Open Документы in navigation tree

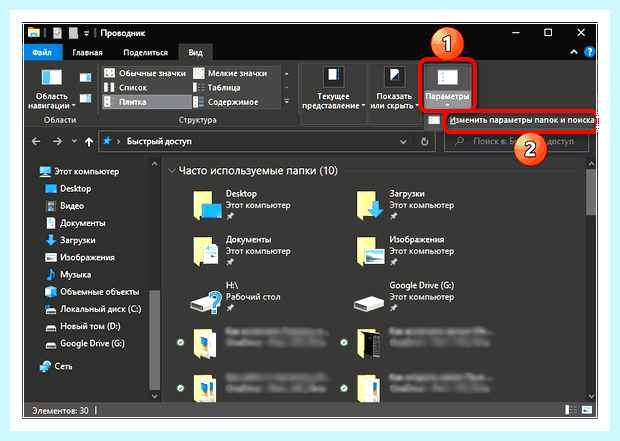[75, 223]
